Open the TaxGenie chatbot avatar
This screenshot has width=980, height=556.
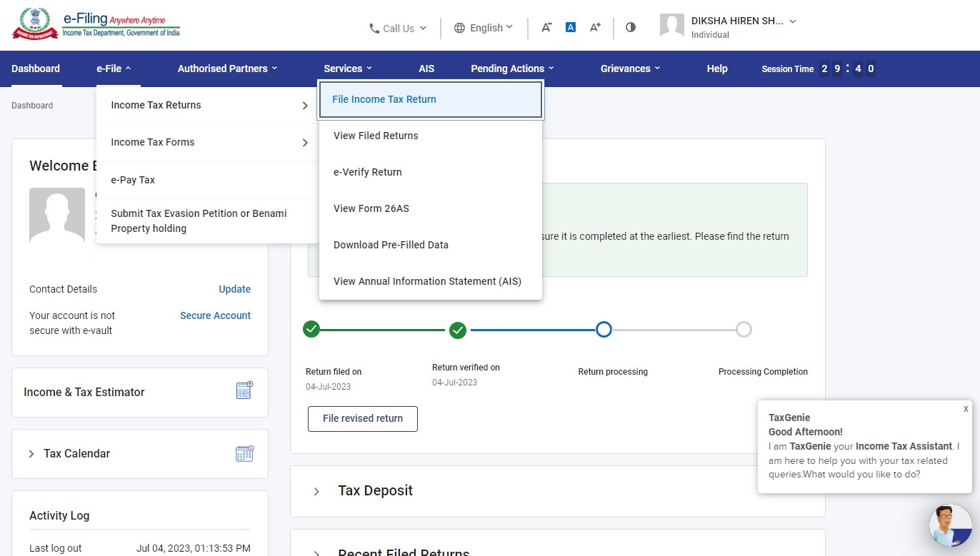[950, 525]
